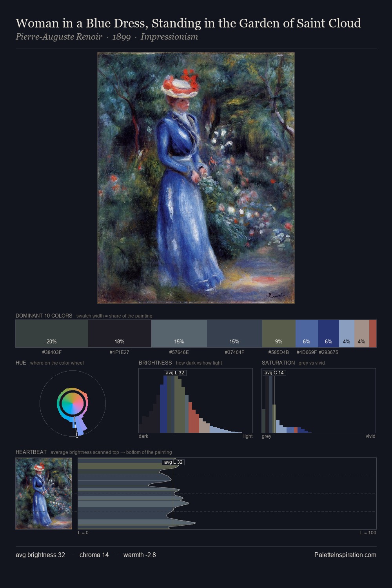
Task: Click 'grey vs vivid' caption
Action: pos(312,363)
